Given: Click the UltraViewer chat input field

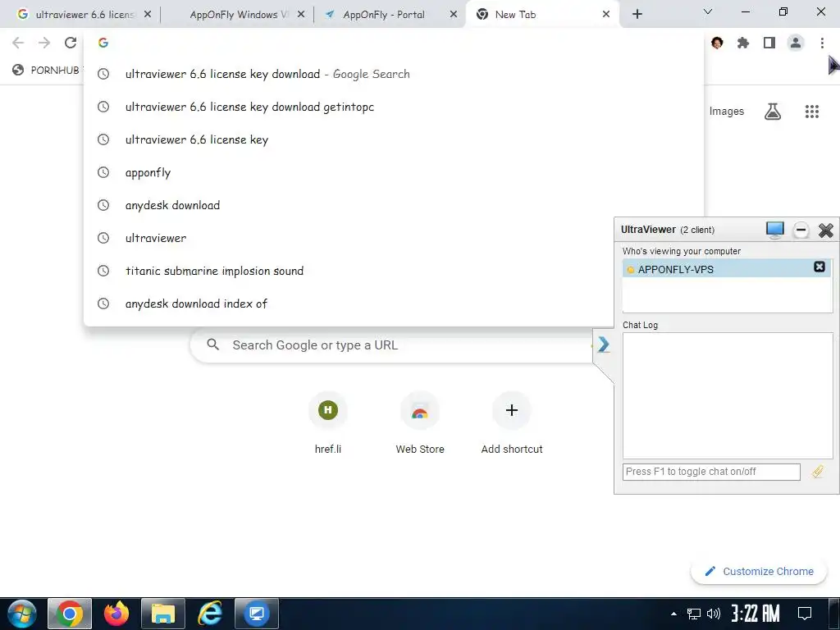Looking at the screenshot, I should point(711,472).
